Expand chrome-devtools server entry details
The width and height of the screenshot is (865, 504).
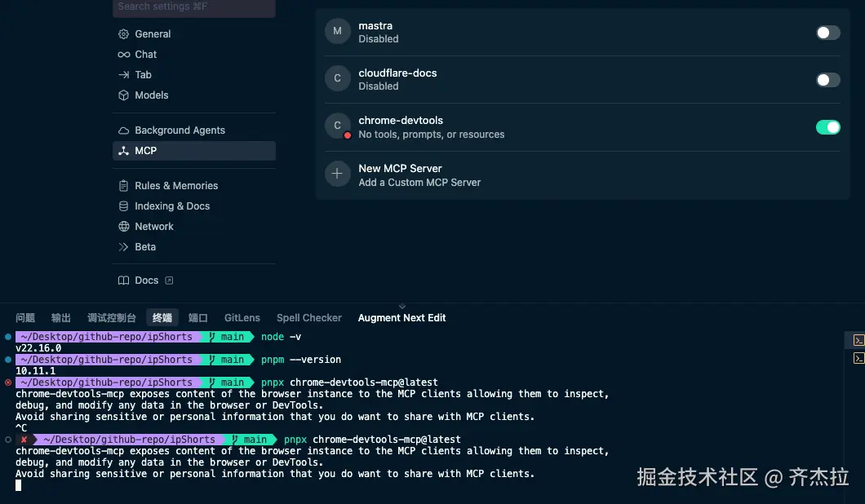click(432, 127)
